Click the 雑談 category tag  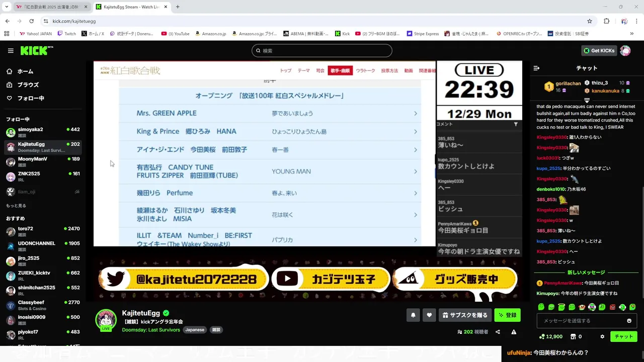tap(216, 330)
